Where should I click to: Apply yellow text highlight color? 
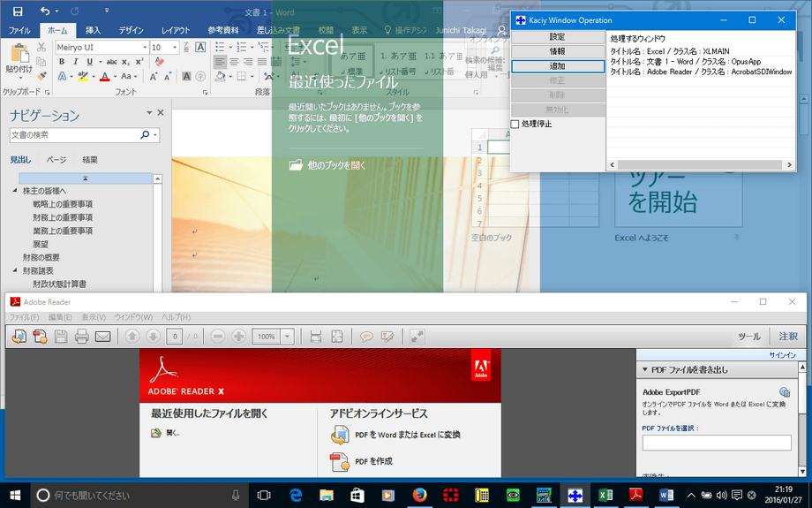(83, 76)
